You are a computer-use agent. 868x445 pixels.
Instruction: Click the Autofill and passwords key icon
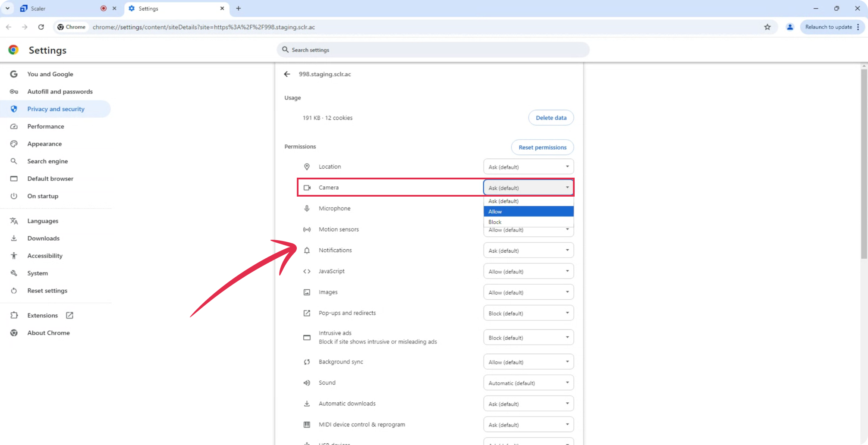14,91
